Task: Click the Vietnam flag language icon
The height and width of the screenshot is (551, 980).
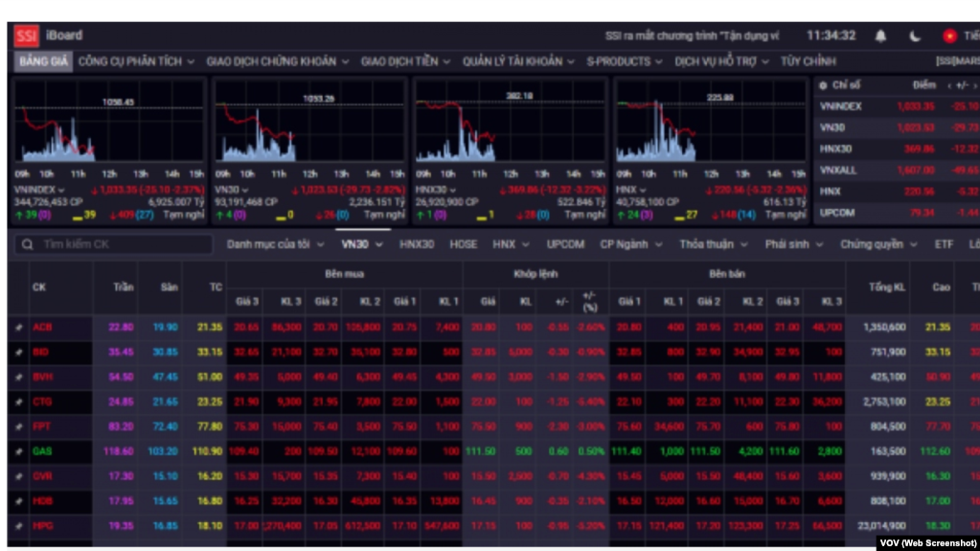Action: coord(949,36)
